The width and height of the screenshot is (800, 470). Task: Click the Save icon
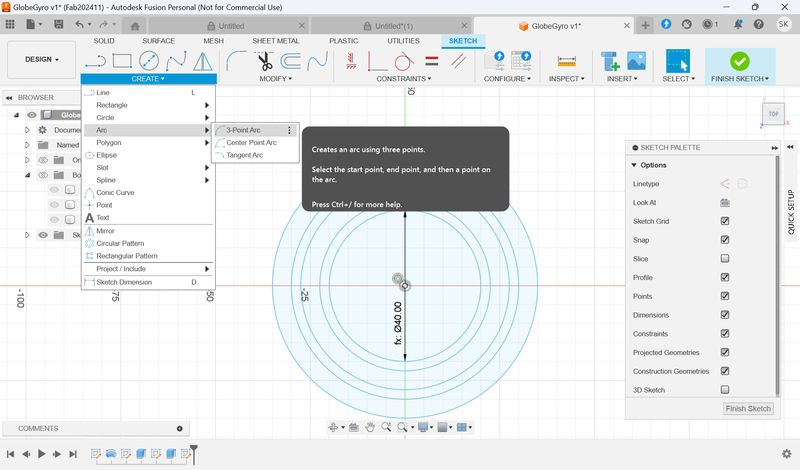pos(59,24)
